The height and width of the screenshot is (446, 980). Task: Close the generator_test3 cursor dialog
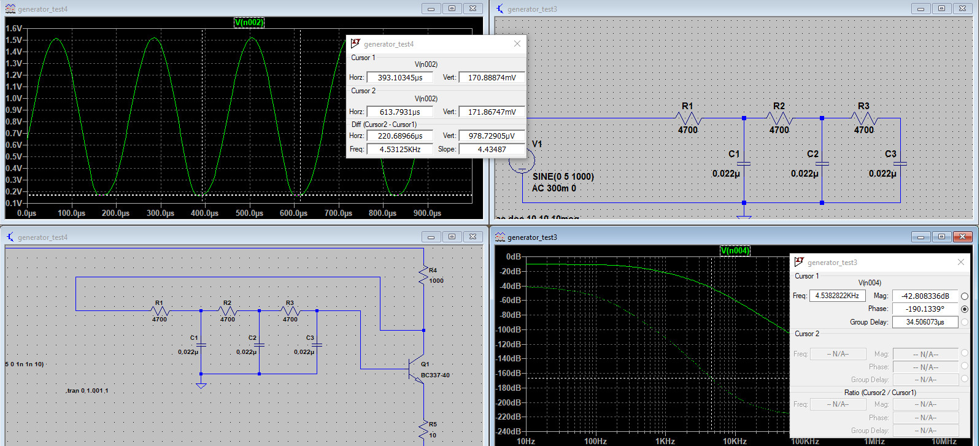click(x=960, y=262)
